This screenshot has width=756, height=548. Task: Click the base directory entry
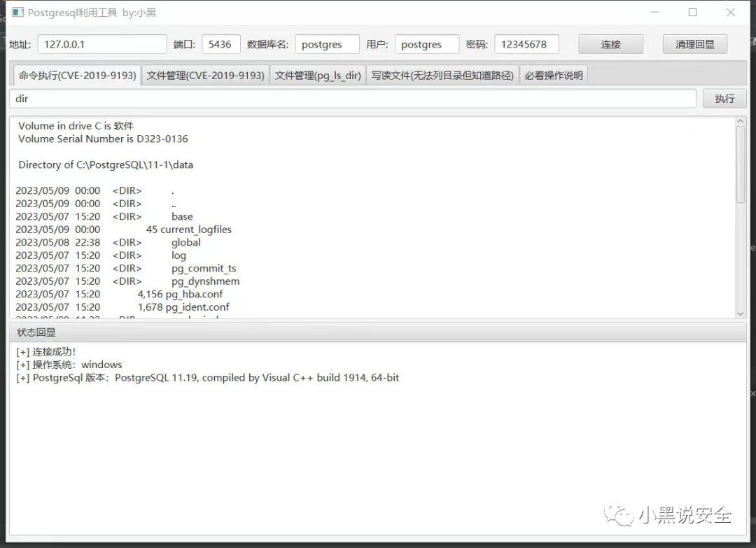tap(182, 216)
